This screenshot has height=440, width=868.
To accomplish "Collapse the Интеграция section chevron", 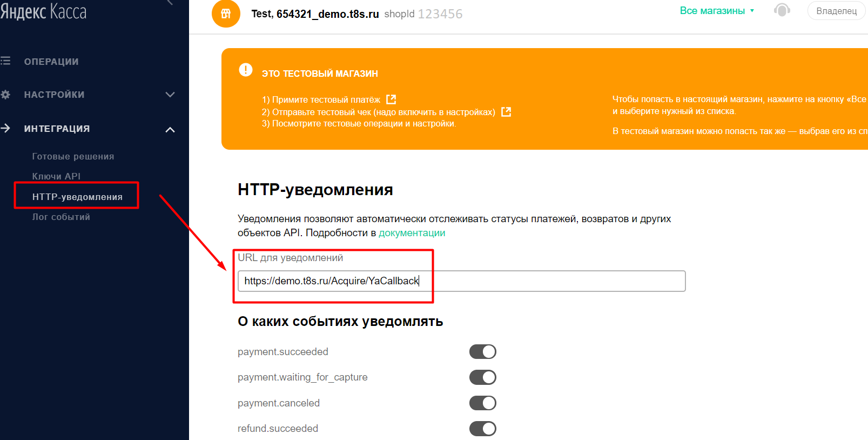I will point(170,130).
